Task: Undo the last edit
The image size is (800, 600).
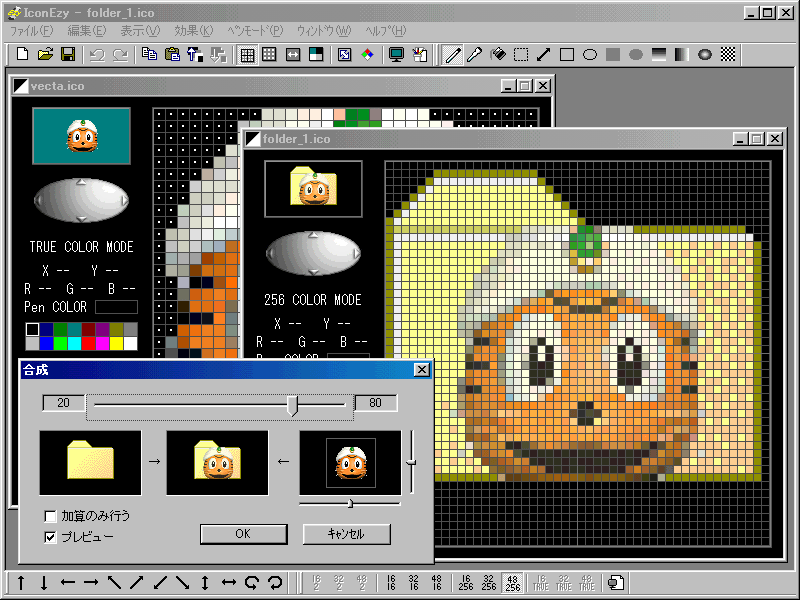Action: coord(97,55)
